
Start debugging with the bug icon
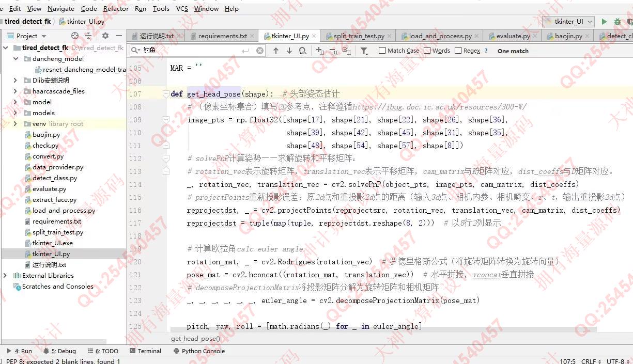click(x=617, y=22)
